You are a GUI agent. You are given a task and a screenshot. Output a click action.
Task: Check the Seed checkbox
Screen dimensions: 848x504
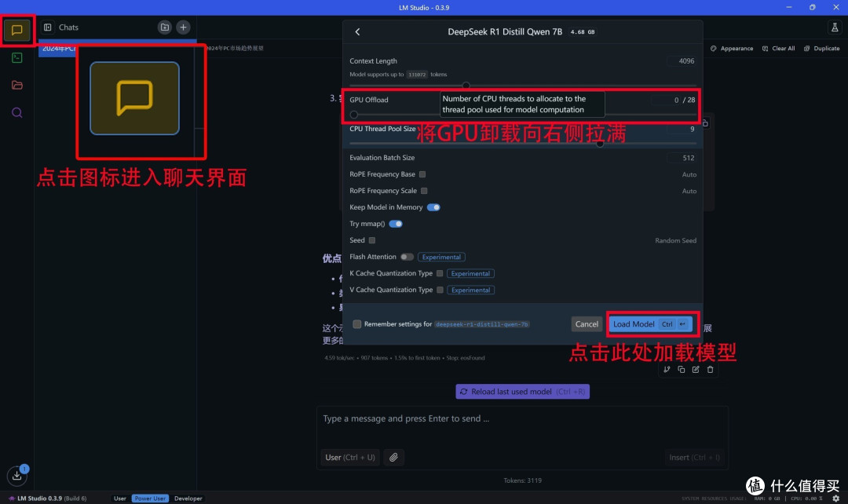[x=372, y=240]
